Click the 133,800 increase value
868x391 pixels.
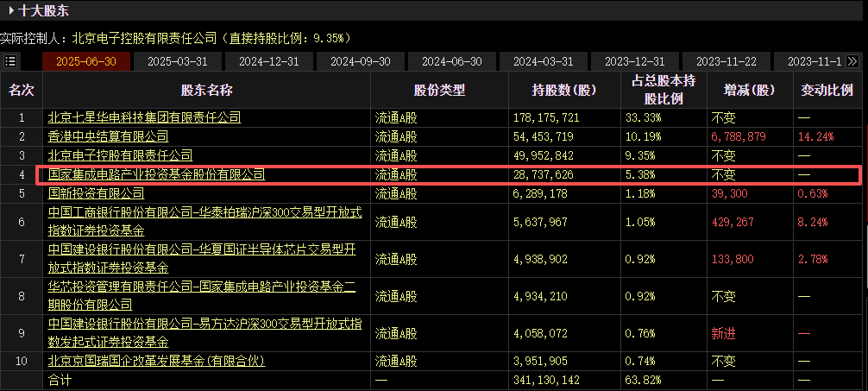733,259
